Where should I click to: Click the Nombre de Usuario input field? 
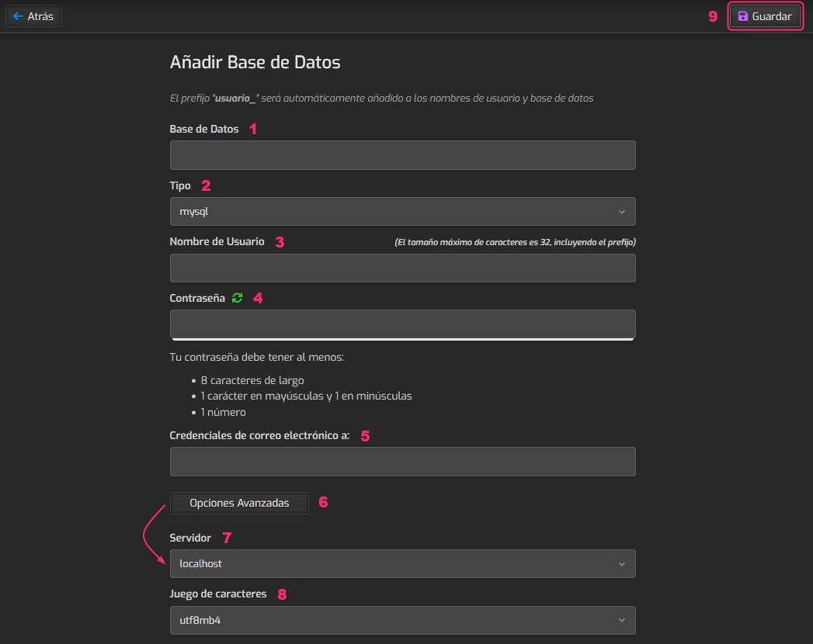(x=402, y=268)
